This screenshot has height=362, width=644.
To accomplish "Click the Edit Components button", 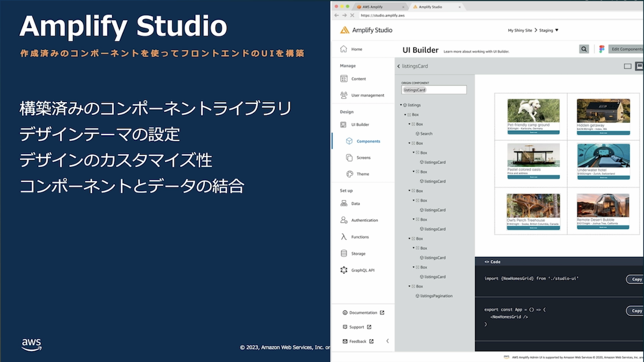I will [626, 49].
